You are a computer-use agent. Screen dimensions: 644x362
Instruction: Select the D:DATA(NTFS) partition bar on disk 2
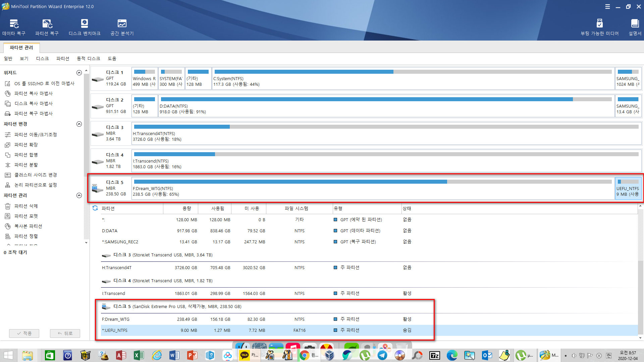[x=386, y=106]
